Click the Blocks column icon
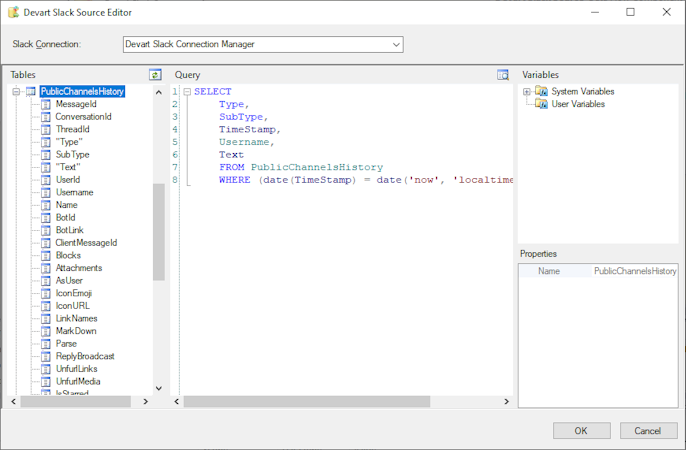686x450 pixels. pos(46,255)
